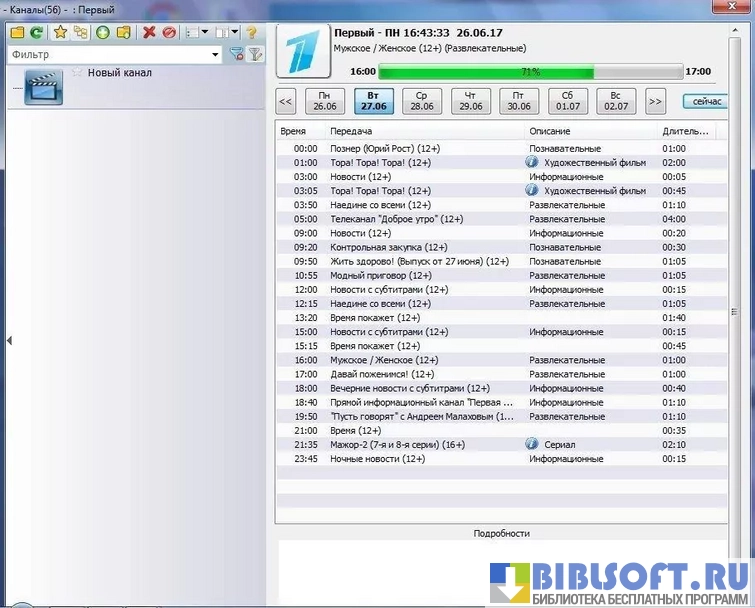755x608 pixels.
Task: Click the red prohibit circle icon
Action: coord(169,32)
